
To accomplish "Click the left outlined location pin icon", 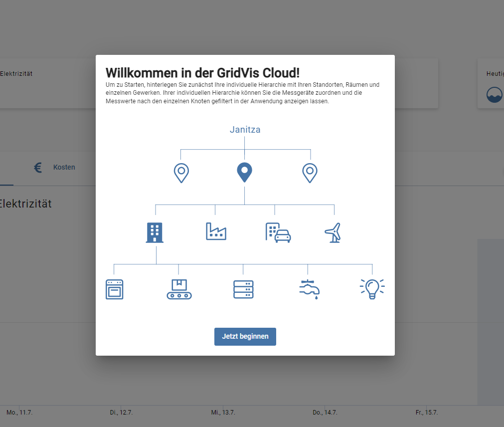I will click(181, 173).
